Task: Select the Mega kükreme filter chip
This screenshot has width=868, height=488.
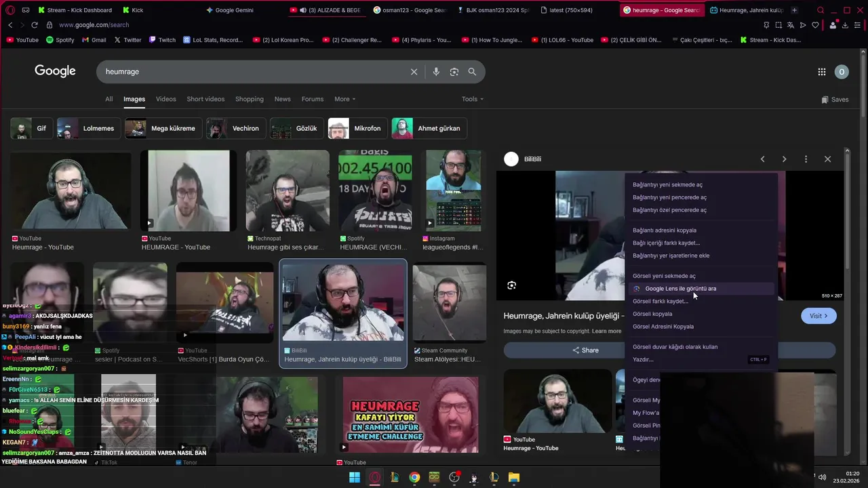Action: click(163, 128)
